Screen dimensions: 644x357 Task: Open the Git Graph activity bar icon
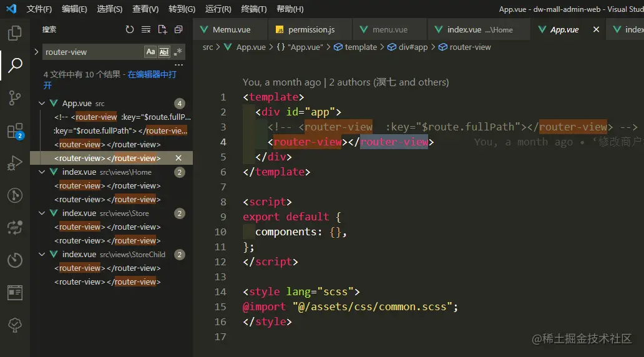15,195
